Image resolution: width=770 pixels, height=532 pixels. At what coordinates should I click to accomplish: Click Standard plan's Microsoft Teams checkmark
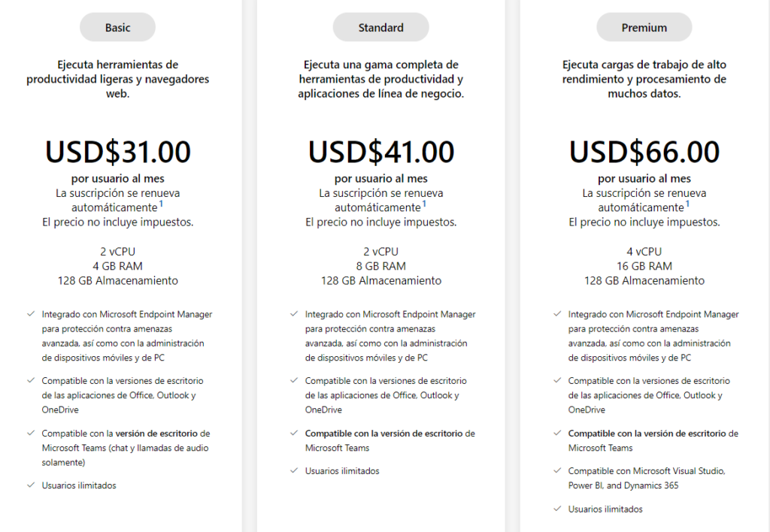tap(293, 434)
